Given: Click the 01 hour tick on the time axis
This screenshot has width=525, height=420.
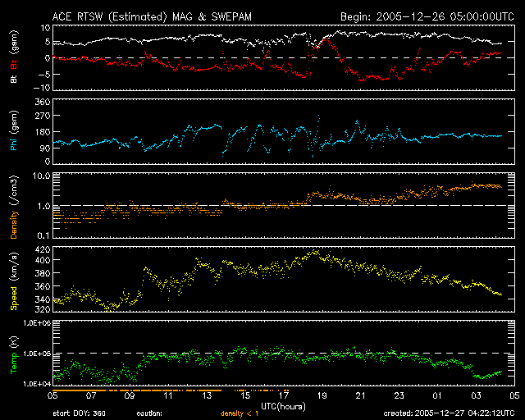Looking at the screenshot, I should coord(437,396).
